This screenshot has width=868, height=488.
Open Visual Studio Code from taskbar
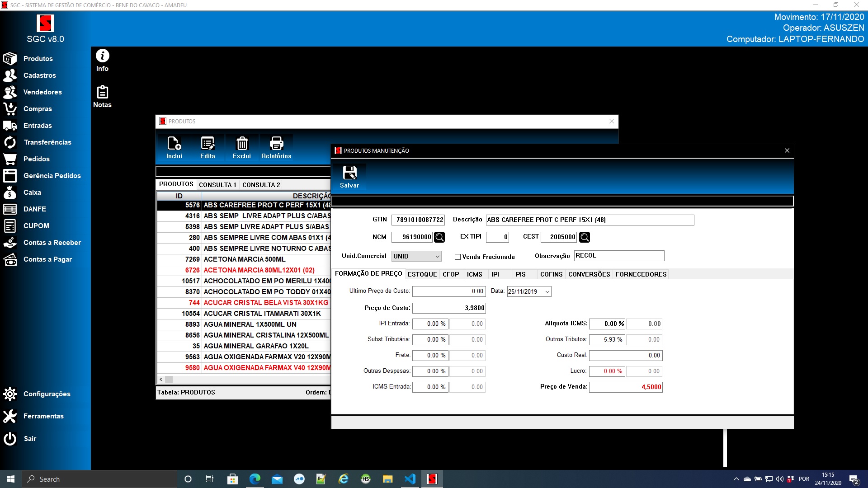(x=410, y=479)
